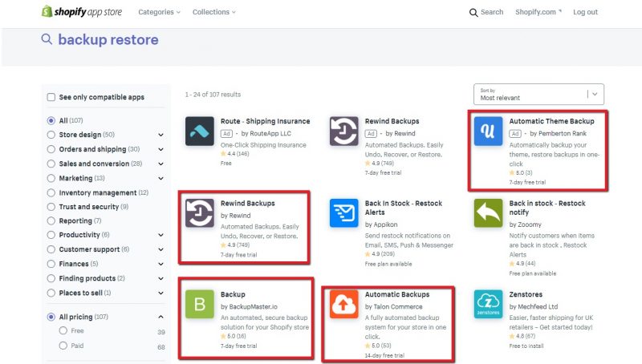Expand Store design subcategories chevron

[161, 135]
